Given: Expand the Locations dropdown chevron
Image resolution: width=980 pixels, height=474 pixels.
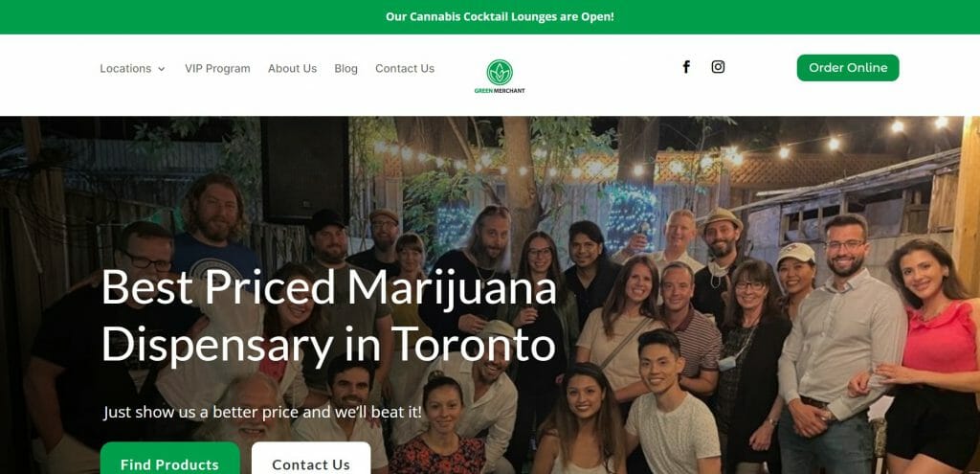Looking at the screenshot, I should tap(161, 69).
